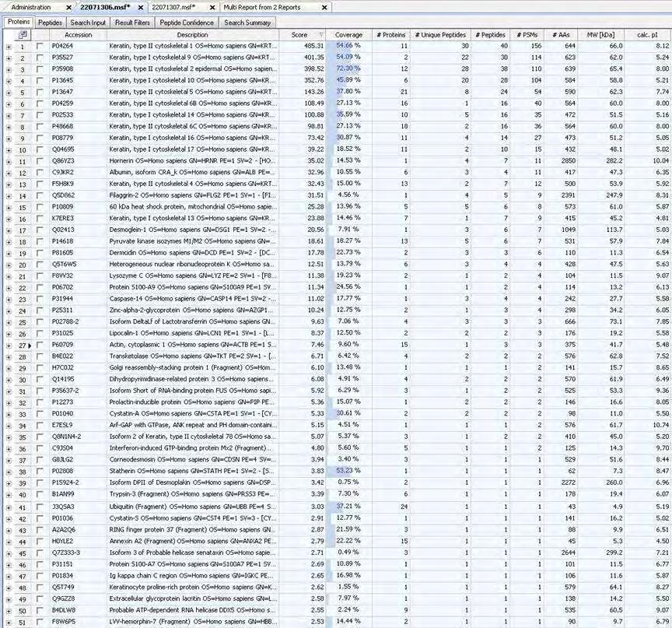Screen dimensions: 672x628
Task: Expand row 50 DDX5 helicase
Action: pos(9,610)
